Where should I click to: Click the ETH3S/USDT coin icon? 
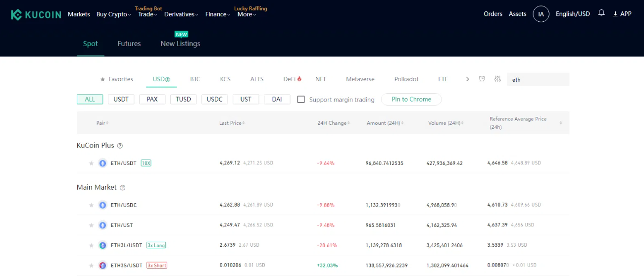[x=102, y=266]
